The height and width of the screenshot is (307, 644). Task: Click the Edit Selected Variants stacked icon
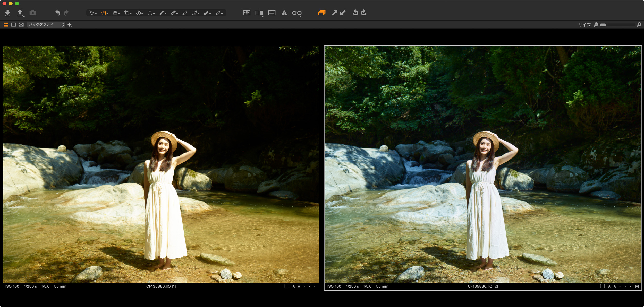(x=321, y=13)
